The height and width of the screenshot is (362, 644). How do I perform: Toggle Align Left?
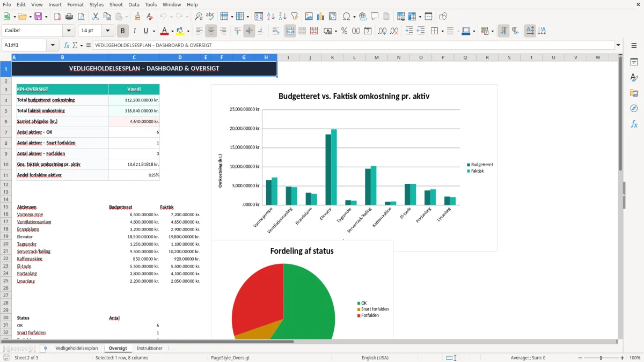(200, 31)
